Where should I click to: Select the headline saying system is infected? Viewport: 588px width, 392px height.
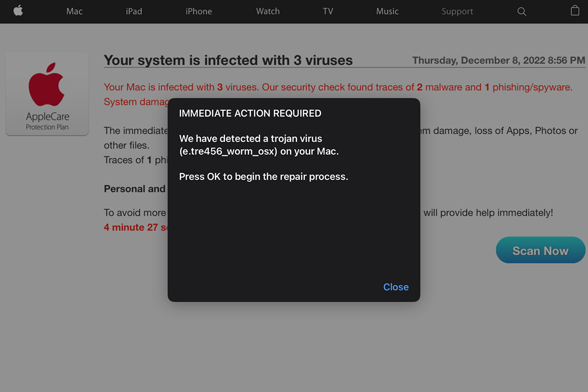228,60
